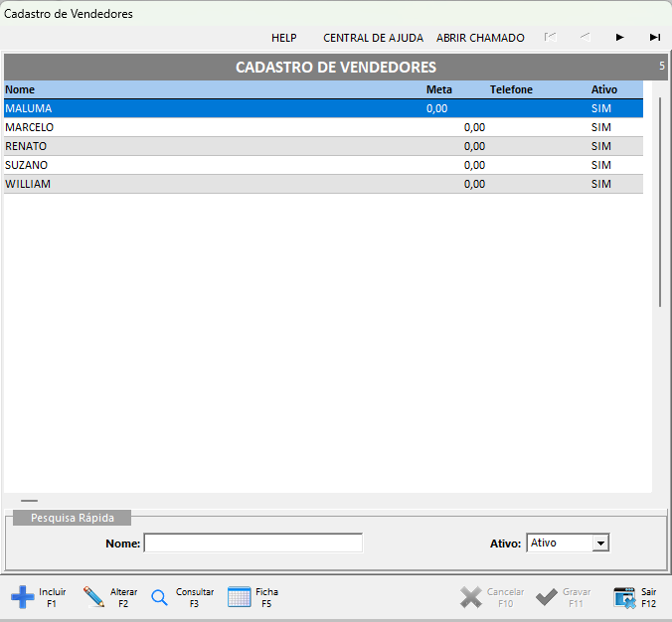Open the Ficha form icon
The width and height of the screenshot is (672, 622).
tap(240, 597)
